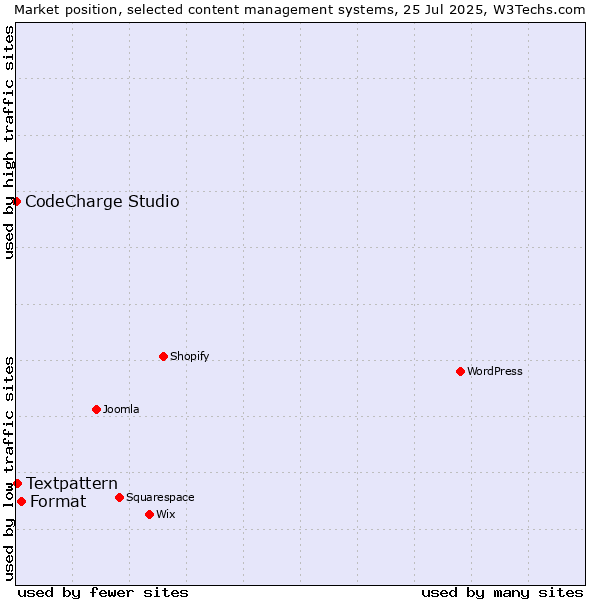Click the Joomla red data point

tap(96, 409)
